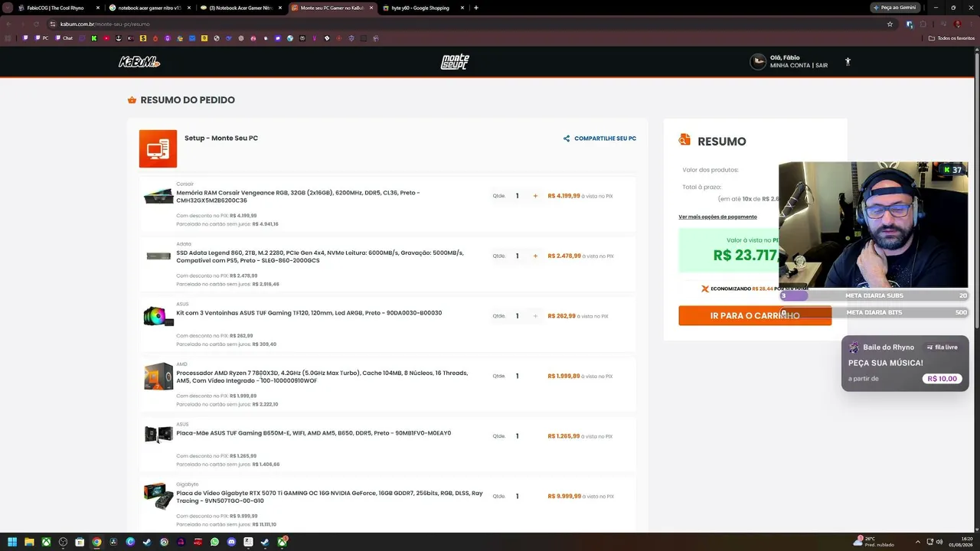
Task: Click the orange Setup computer icon
Action: coord(158,148)
